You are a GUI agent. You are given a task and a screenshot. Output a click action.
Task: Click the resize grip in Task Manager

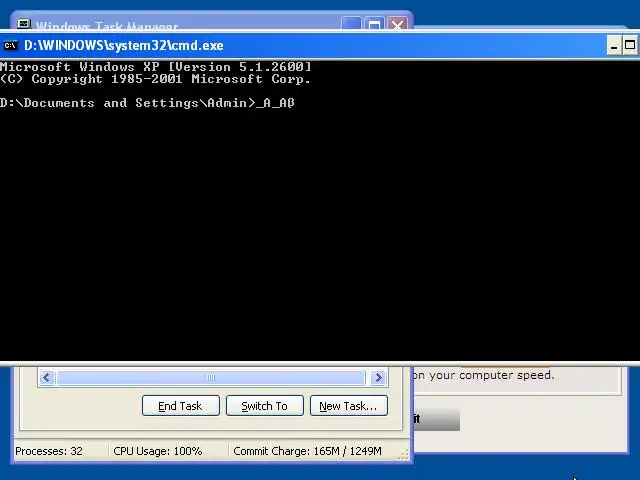point(403,454)
